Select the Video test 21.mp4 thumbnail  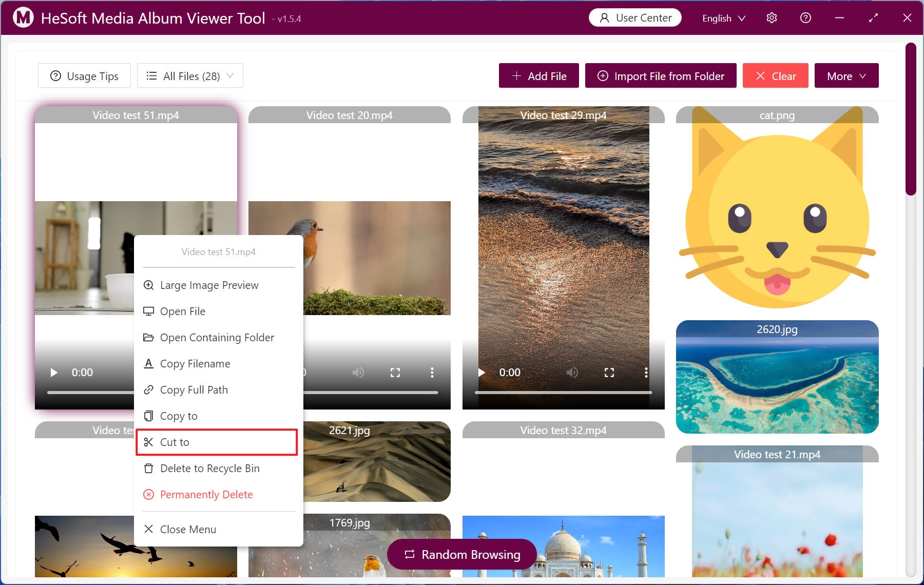[777, 511]
